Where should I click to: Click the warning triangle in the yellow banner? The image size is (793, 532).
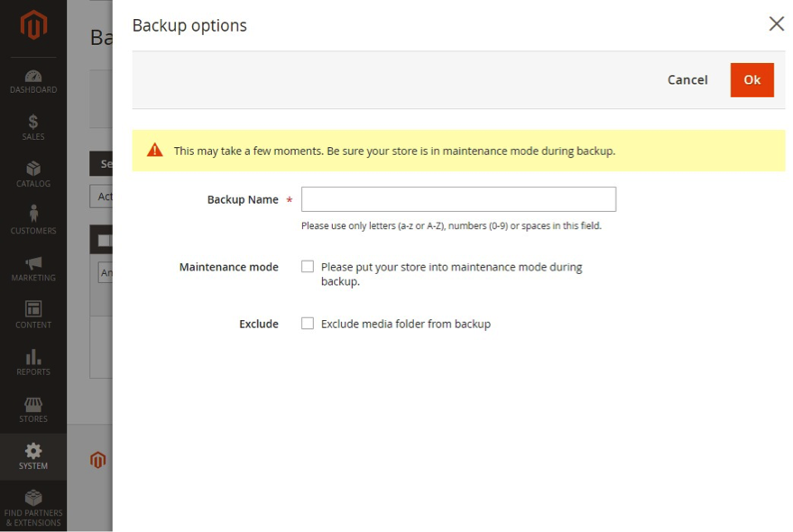click(x=154, y=151)
